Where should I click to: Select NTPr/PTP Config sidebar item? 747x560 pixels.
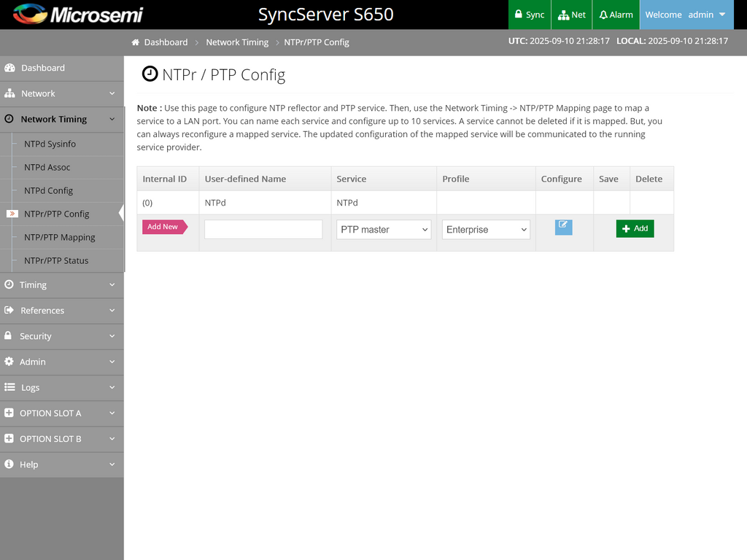pos(57,214)
